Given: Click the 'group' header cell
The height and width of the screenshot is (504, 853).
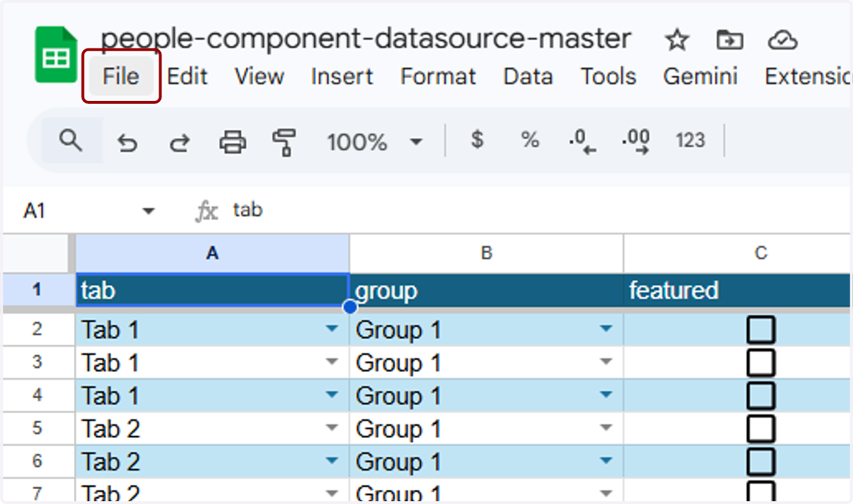Looking at the screenshot, I should tap(487, 290).
